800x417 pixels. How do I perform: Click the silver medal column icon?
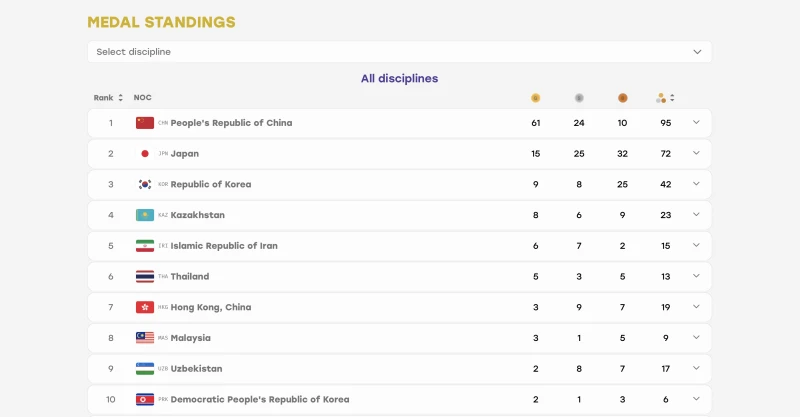point(579,98)
